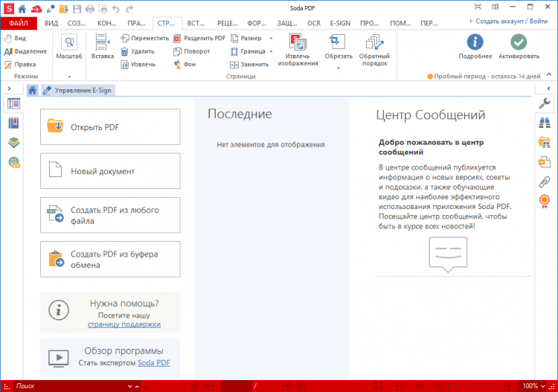558x392 pixels.
Task: Open the OCR ribbon tab
Action: (x=313, y=24)
